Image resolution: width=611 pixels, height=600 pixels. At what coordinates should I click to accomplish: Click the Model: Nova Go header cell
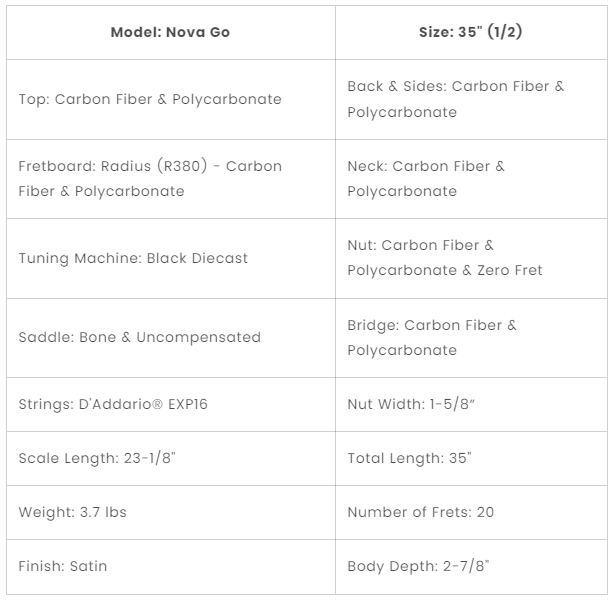171,33
